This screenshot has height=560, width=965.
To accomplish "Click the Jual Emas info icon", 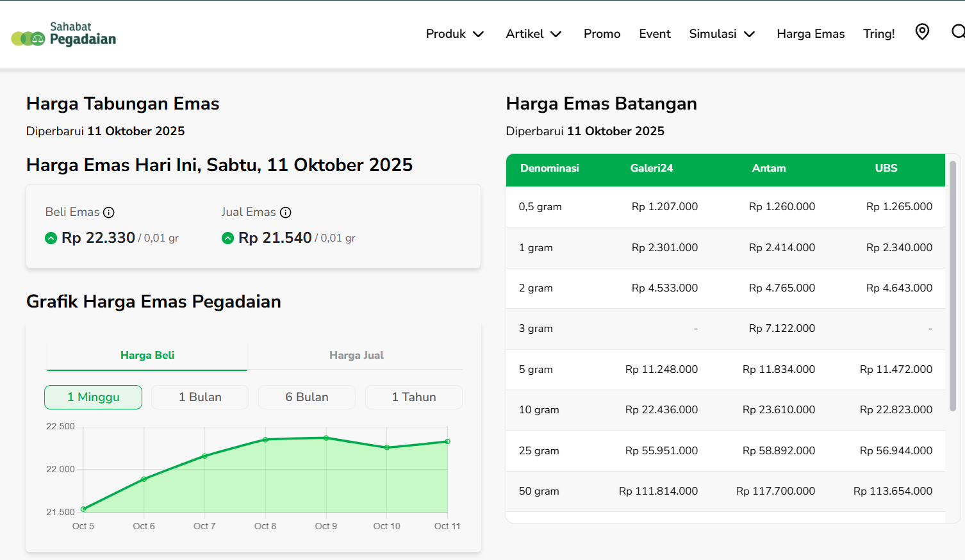I will tap(286, 213).
